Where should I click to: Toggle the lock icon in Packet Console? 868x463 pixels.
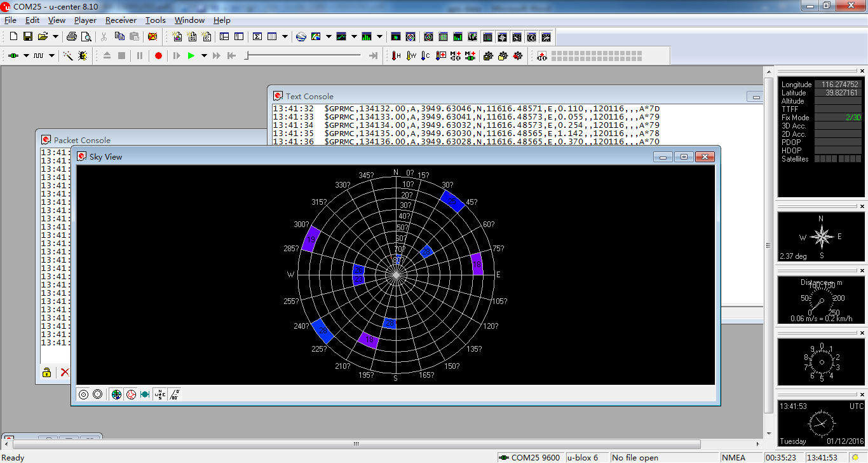pyautogui.click(x=46, y=373)
